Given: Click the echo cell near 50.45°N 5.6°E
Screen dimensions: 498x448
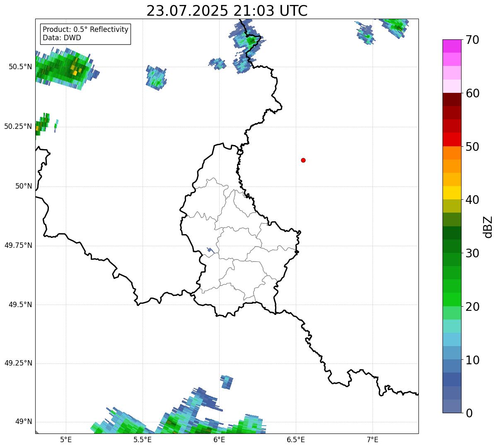Looking at the screenshot, I should 156,78.
